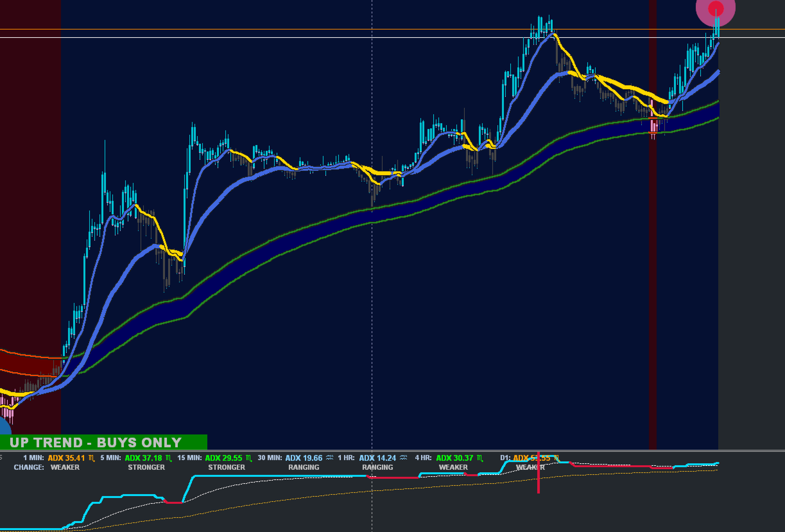This screenshot has width=785, height=532.
Task: Click the trend arrow icon after ADX 29.55
Action: [x=249, y=459]
